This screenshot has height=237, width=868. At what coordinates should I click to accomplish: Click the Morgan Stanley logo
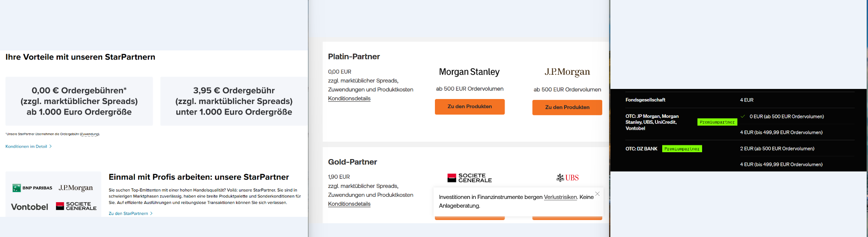coord(469,72)
